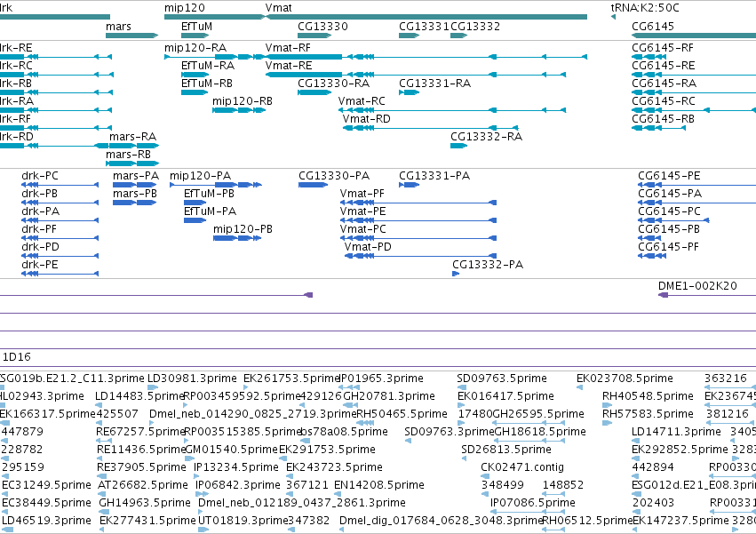Select protein Vmat-PD

pyautogui.click(x=420, y=256)
